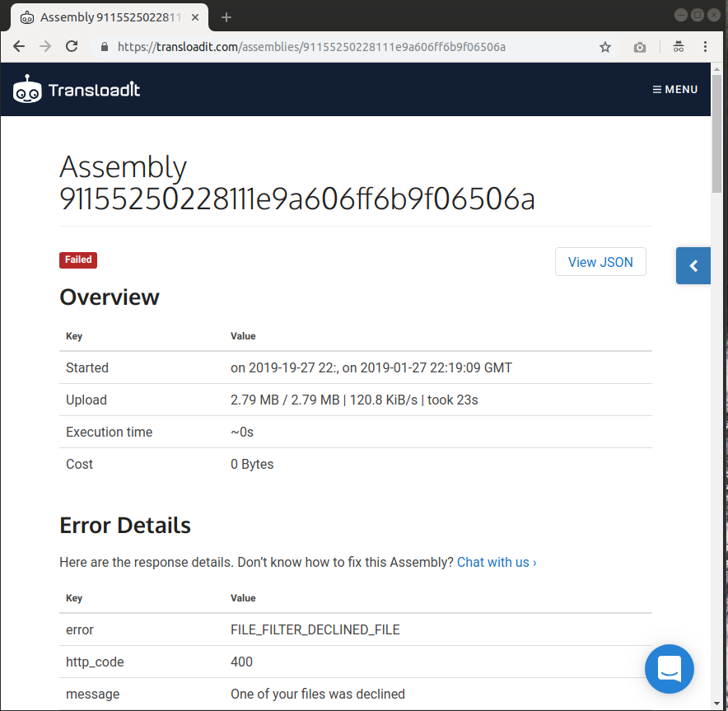The image size is (728, 711).
Task: Click the Cost value 0 Bytes
Action: (252, 465)
